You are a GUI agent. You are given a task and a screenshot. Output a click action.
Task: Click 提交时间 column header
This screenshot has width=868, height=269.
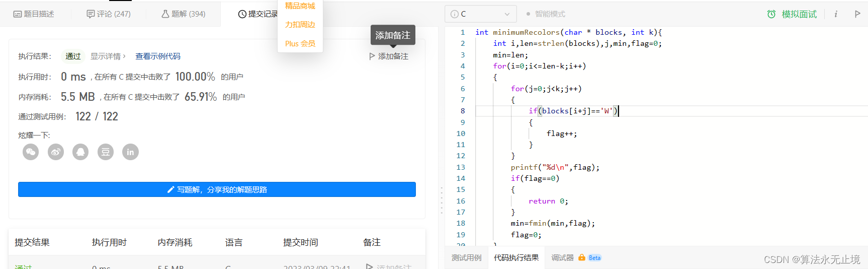(x=301, y=242)
